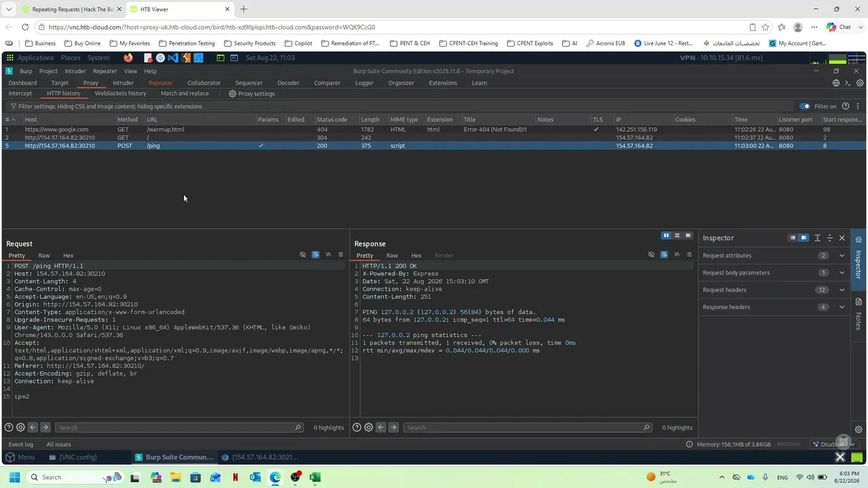Go to the Repeater tab
Screen dimensions: 868x488
pyautogui.click(x=161, y=83)
